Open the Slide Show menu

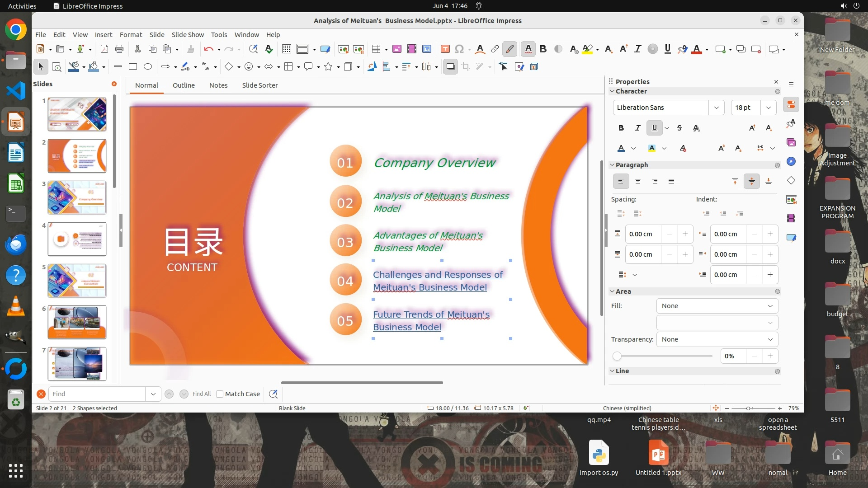click(x=188, y=35)
